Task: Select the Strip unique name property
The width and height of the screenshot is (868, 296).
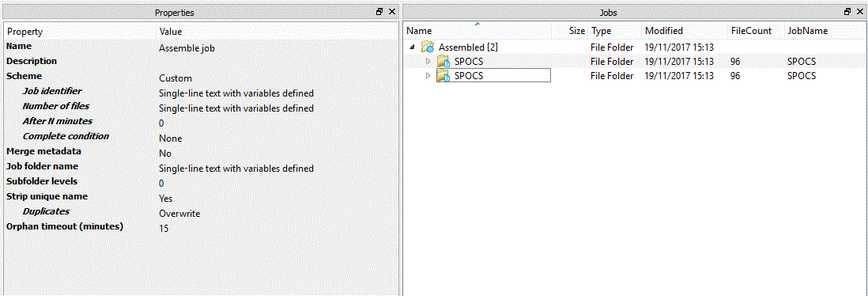Action: tap(201, 197)
